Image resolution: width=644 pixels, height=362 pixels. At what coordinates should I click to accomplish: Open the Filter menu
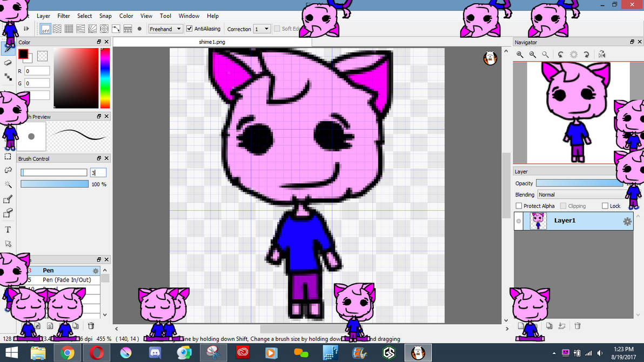64,16
